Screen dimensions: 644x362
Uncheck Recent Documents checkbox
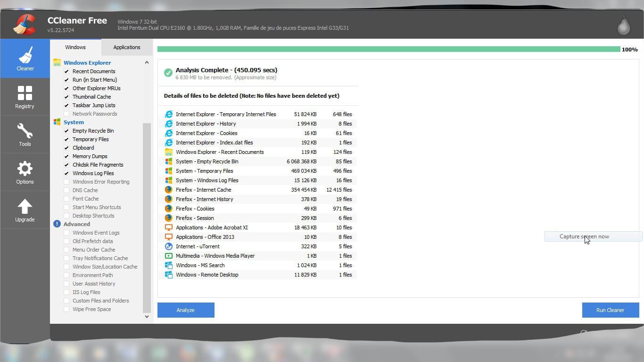66,71
